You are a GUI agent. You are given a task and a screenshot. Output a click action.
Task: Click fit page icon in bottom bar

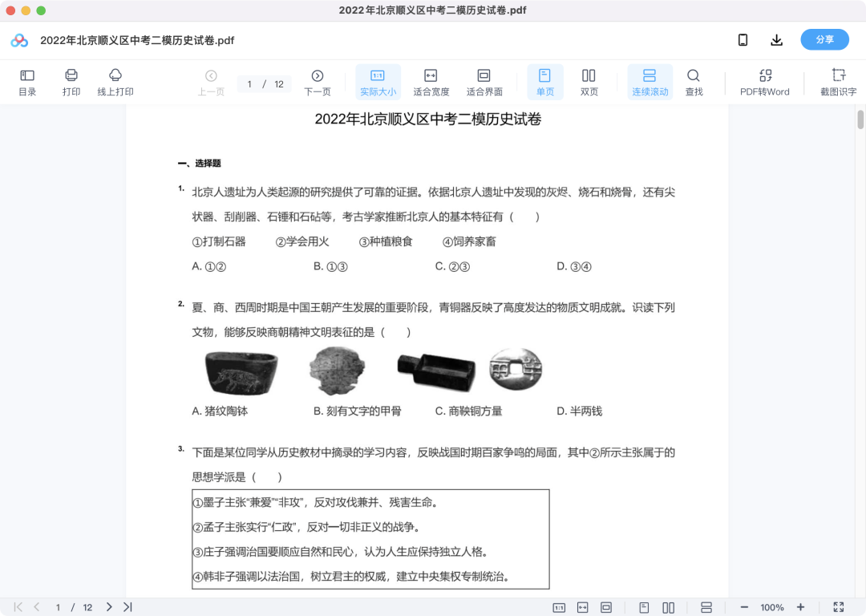pos(606,608)
